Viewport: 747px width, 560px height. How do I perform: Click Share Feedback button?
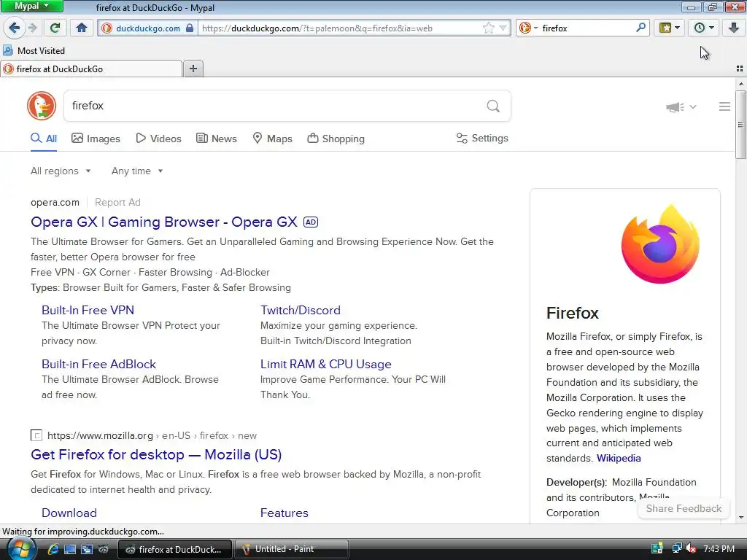[683, 508]
